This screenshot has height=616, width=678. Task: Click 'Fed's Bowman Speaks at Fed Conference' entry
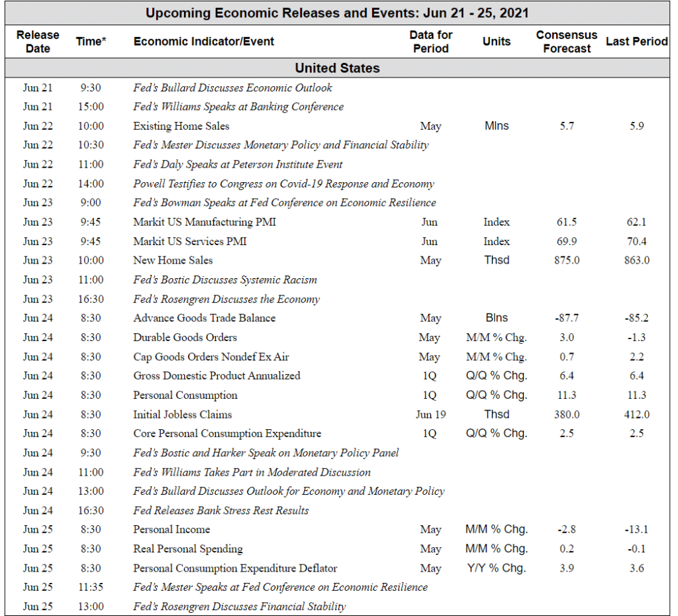[285, 203]
